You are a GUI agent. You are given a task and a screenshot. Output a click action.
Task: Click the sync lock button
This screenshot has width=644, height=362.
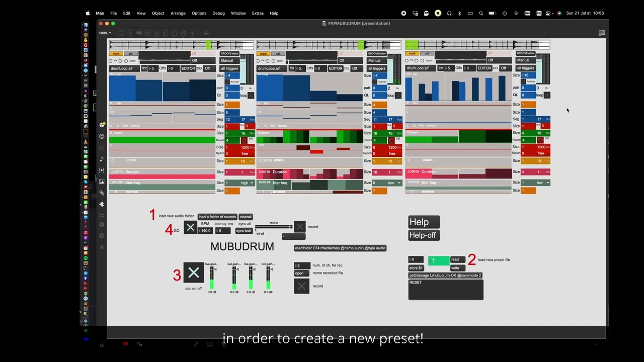(x=244, y=231)
